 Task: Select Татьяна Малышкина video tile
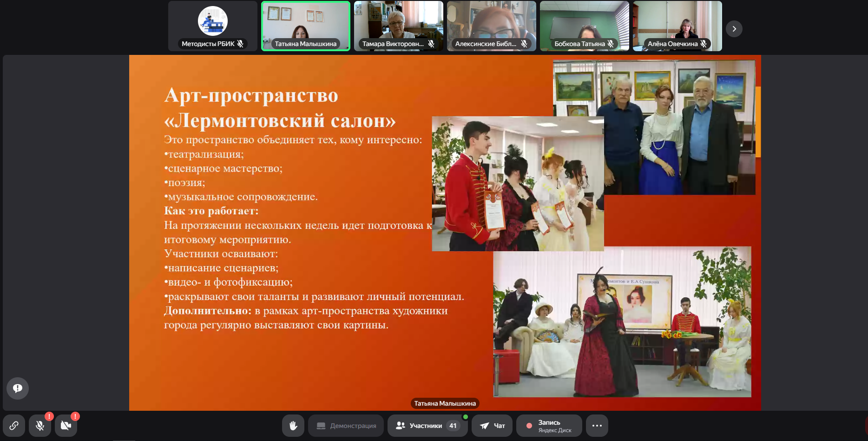(306, 23)
